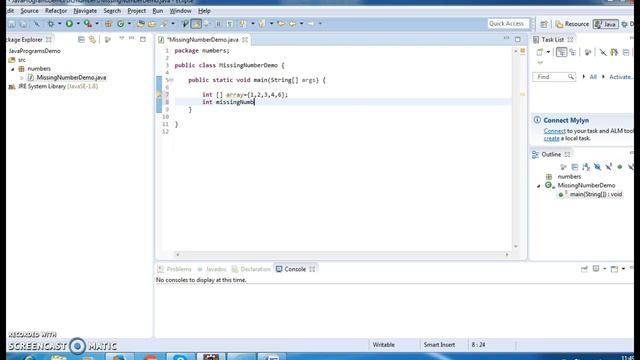Open the New Java Class dropdown arrow
This screenshot has height=360, width=640.
[129, 24]
